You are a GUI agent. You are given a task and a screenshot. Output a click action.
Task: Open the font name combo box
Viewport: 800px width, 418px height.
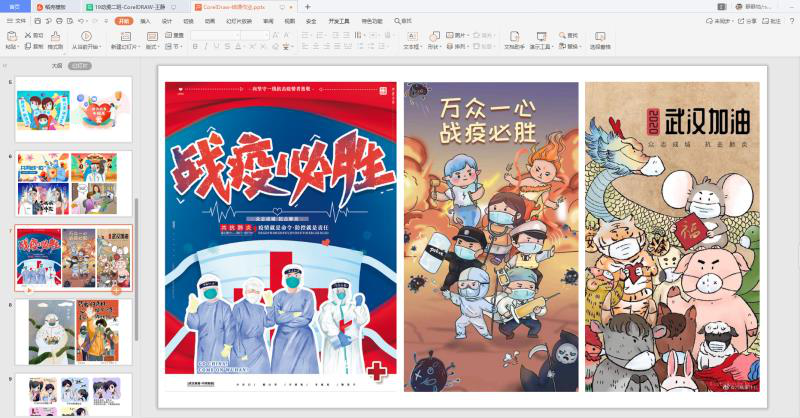click(x=215, y=35)
